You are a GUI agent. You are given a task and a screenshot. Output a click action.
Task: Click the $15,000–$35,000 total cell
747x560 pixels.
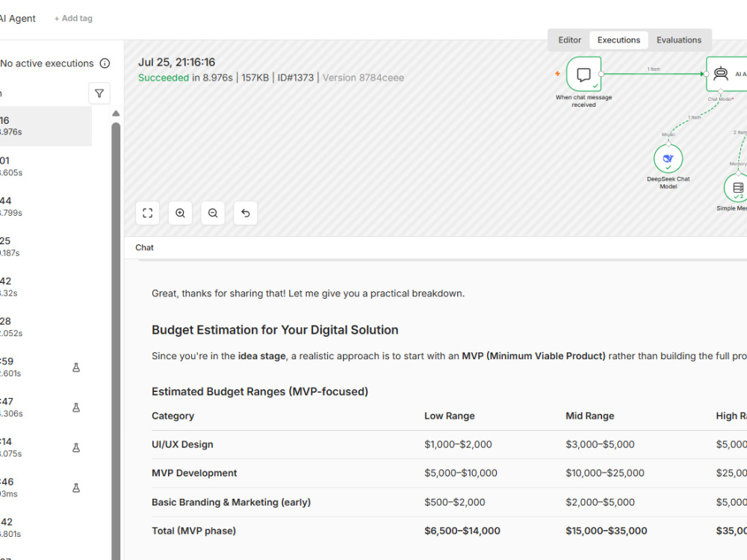coord(607,530)
